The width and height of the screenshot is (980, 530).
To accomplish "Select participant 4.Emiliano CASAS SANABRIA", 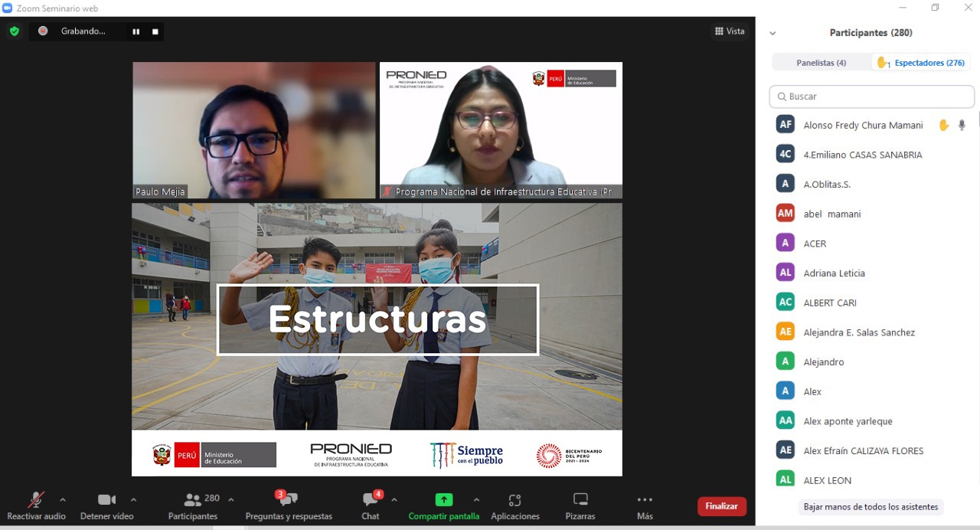I will pos(872,155).
